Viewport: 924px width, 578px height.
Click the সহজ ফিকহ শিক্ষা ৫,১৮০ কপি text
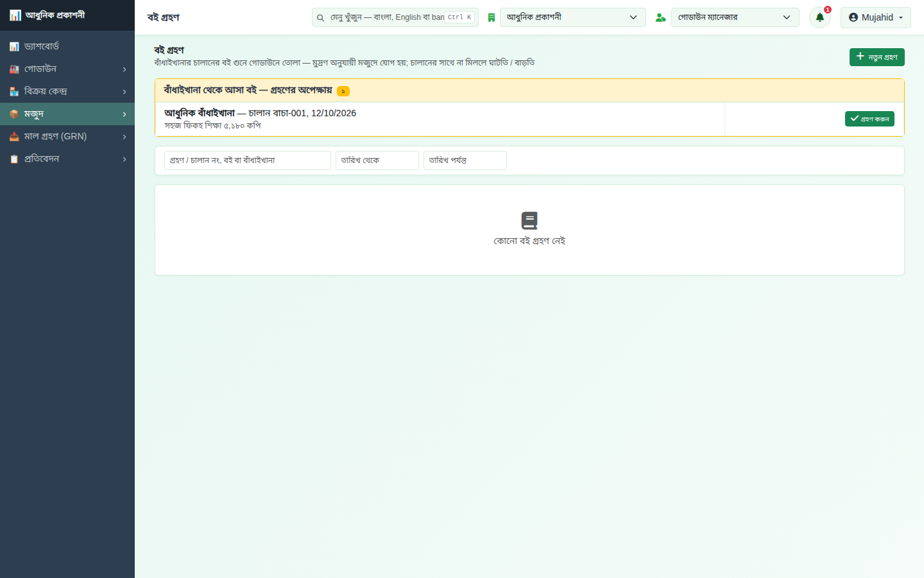(x=212, y=126)
